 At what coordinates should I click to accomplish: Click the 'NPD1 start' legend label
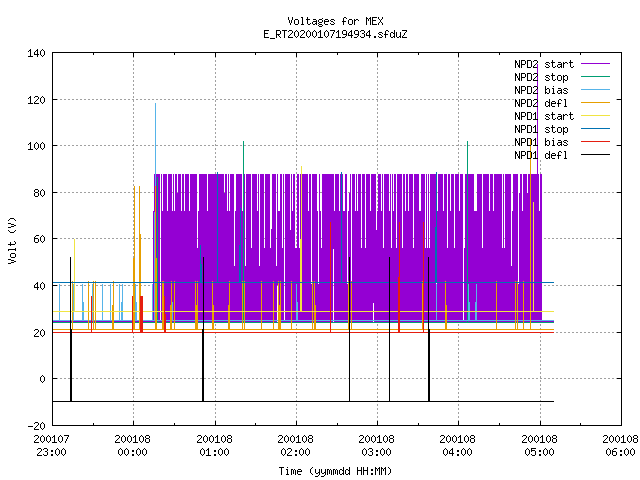544,116
